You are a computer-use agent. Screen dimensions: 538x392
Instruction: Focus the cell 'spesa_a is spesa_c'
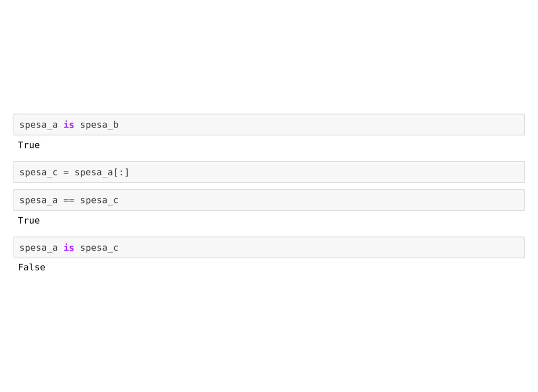[269, 247]
